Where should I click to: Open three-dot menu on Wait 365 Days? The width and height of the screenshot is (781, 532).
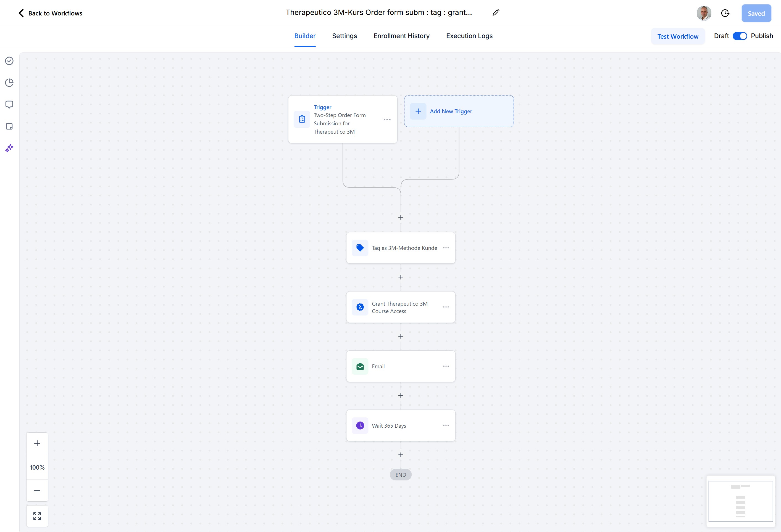tap(446, 425)
